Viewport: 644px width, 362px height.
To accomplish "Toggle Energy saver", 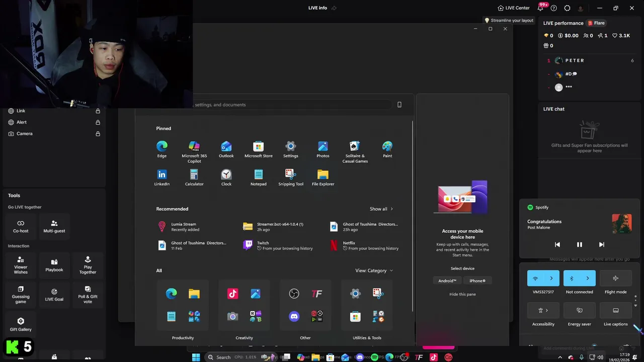I will [580, 310].
